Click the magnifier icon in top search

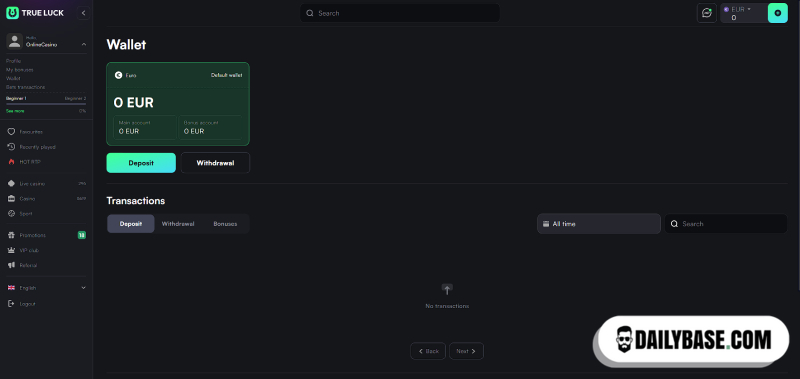[310, 13]
